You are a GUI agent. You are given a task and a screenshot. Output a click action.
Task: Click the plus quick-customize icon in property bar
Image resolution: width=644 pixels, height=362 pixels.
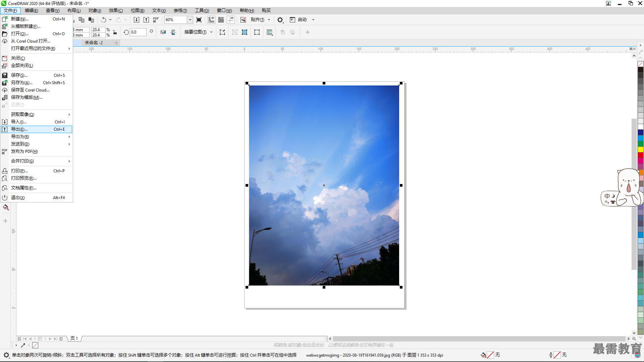tap(307, 32)
